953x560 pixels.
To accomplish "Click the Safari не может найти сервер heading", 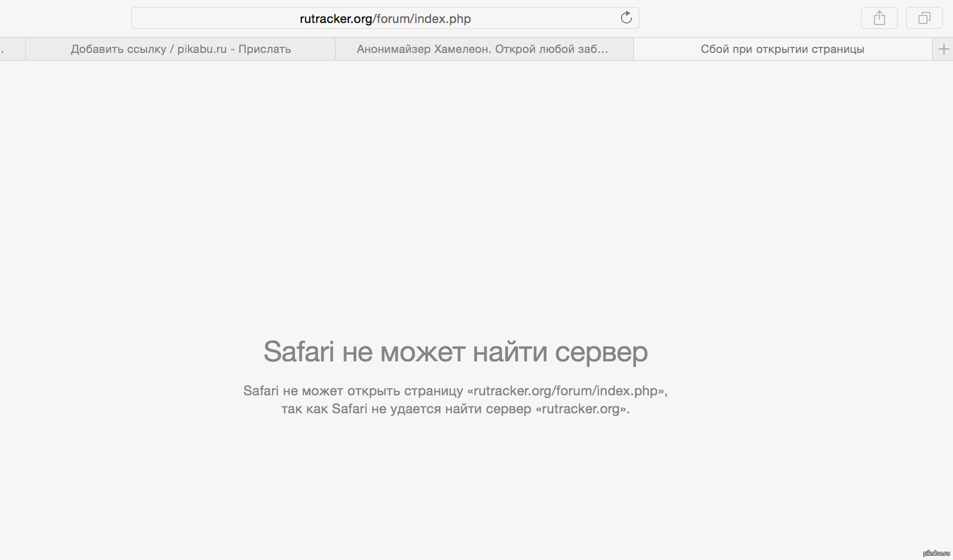I will pos(456,352).
